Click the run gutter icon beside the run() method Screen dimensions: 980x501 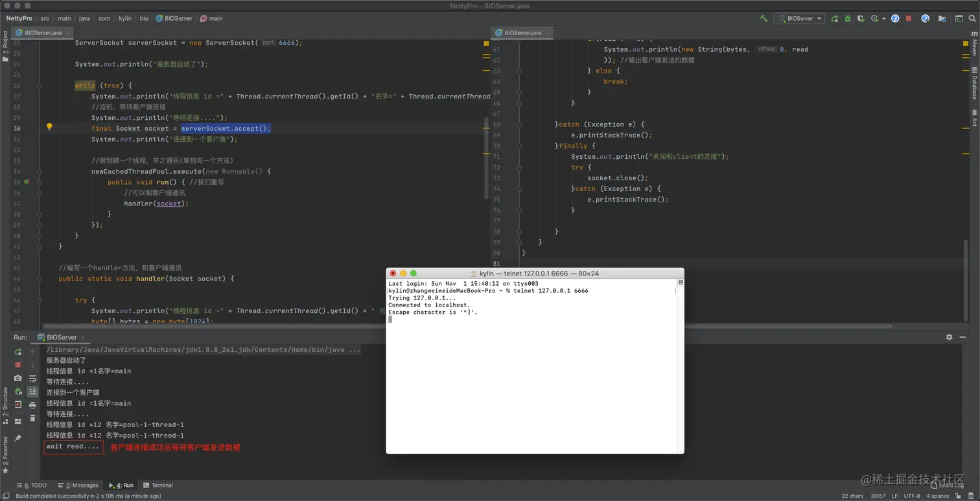coord(26,182)
